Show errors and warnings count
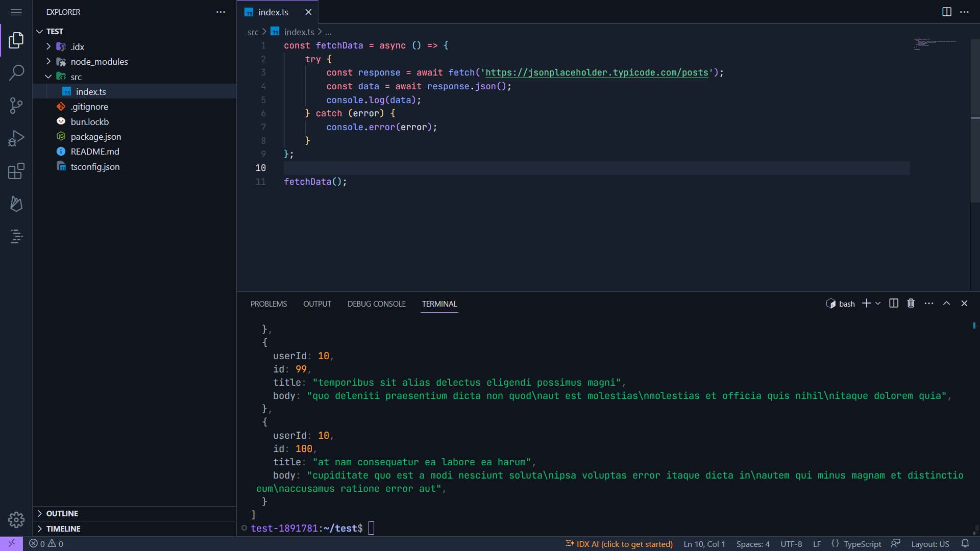The image size is (980, 551). [46, 544]
